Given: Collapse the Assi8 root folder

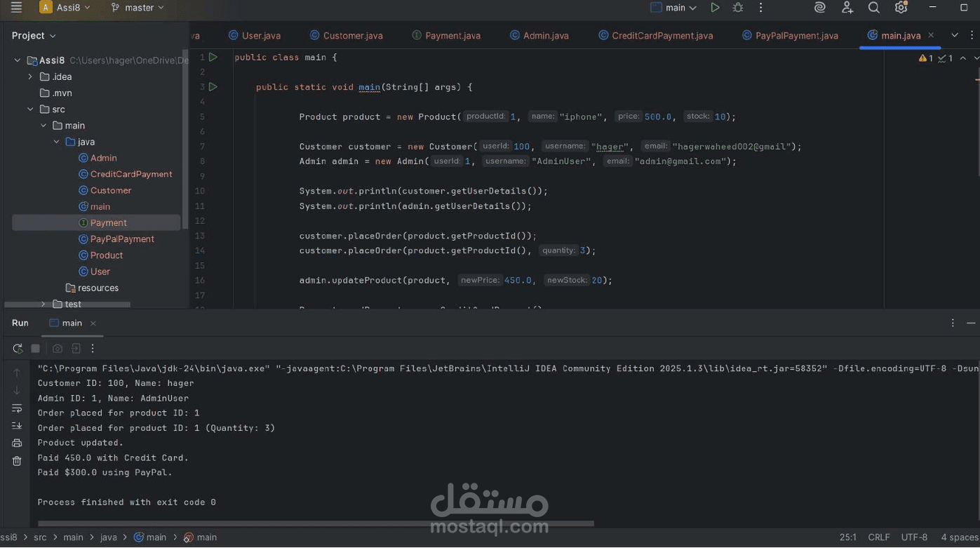Looking at the screenshot, I should point(18,60).
